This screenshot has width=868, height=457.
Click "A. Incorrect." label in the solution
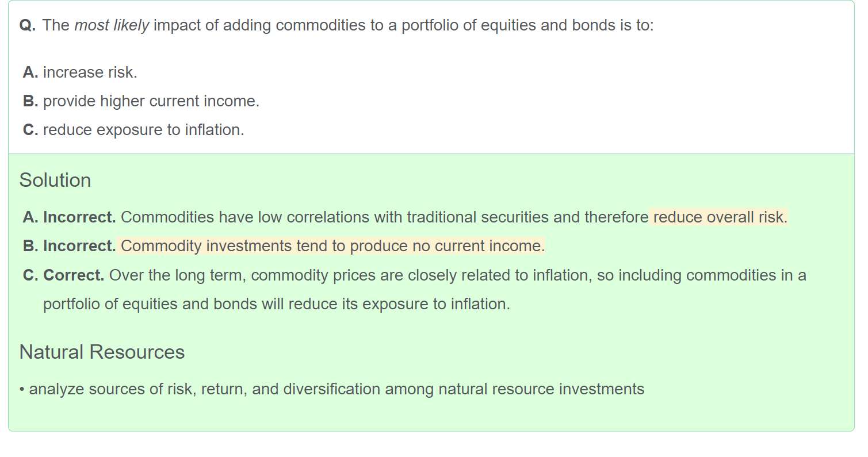70,217
